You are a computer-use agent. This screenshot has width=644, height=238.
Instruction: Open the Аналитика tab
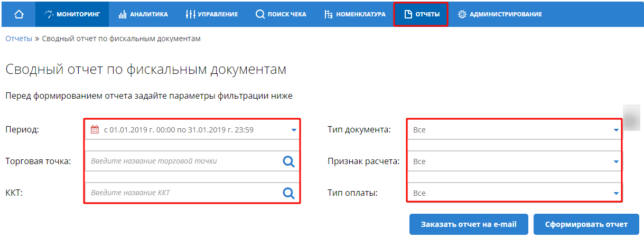point(143,14)
